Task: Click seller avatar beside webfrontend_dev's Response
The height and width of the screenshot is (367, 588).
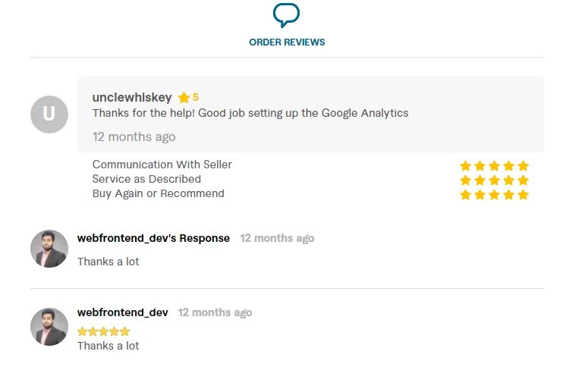Action: (49, 249)
